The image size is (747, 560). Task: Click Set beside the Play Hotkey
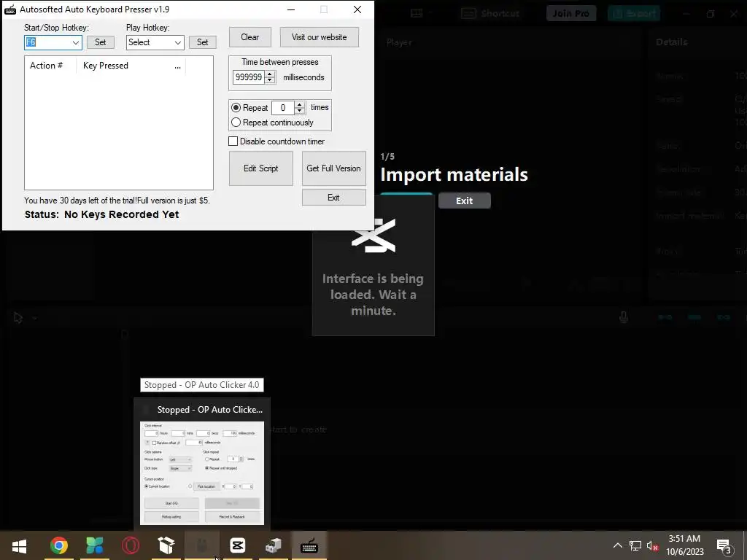(203, 42)
